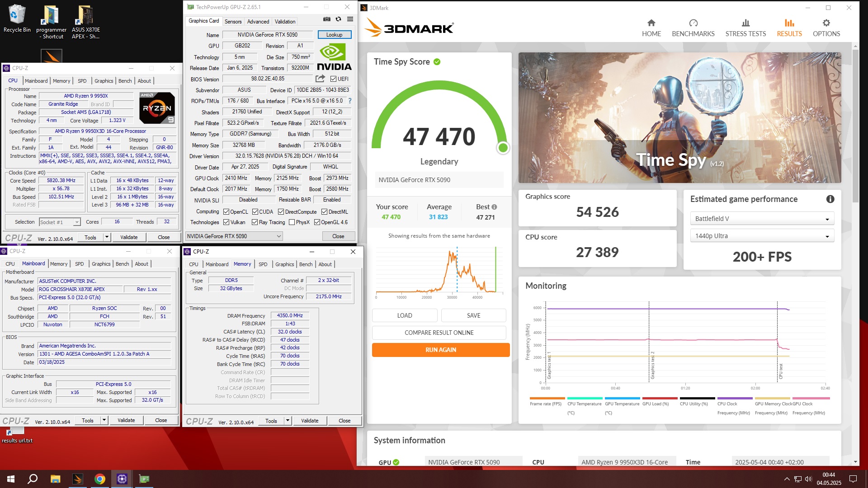This screenshot has height=488, width=868.
Task: Click the score distribution chart
Action: click(x=439, y=271)
